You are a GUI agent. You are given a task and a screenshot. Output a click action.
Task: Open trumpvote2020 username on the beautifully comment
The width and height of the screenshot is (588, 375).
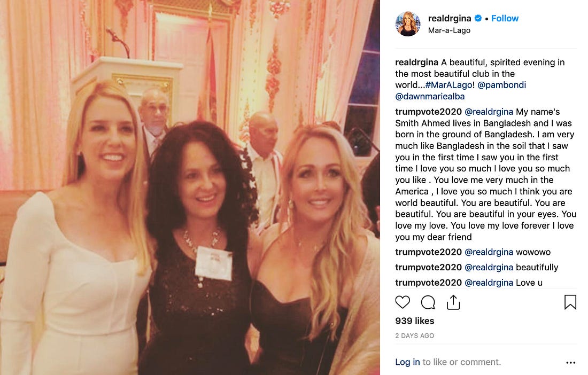pyautogui.click(x=428, y=267)
